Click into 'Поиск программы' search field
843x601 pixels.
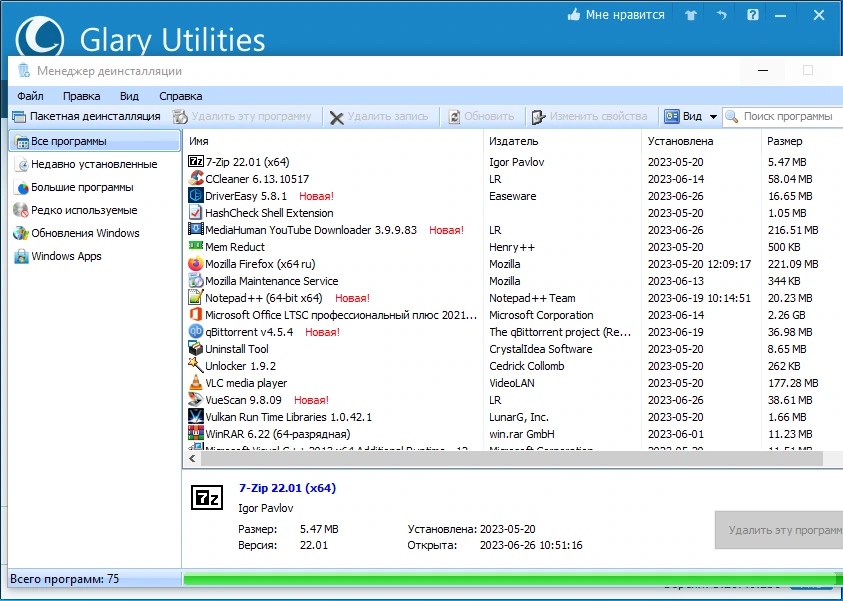(788, 116)
